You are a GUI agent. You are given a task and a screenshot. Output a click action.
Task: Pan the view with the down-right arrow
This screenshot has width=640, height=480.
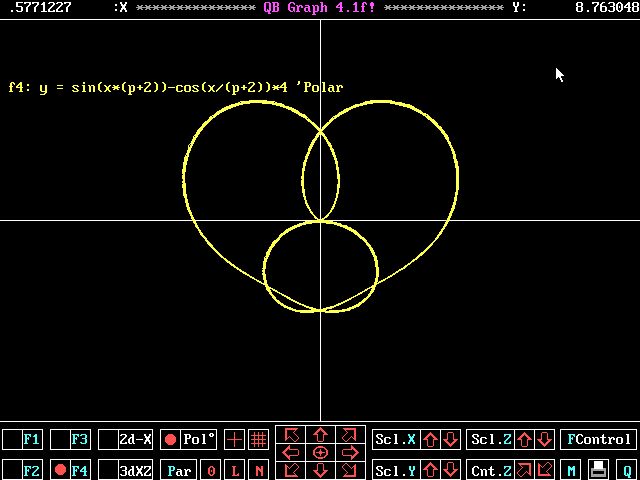350,470
